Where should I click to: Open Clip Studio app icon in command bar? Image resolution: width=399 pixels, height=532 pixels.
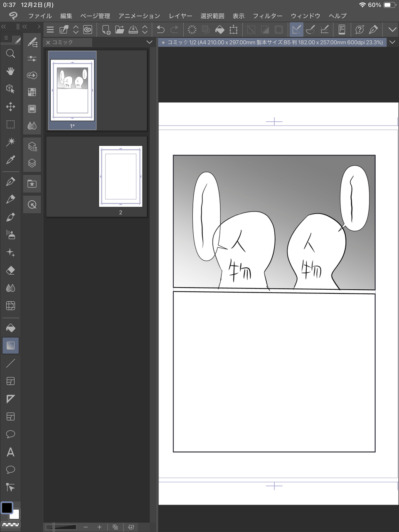(x=88, y=30)
